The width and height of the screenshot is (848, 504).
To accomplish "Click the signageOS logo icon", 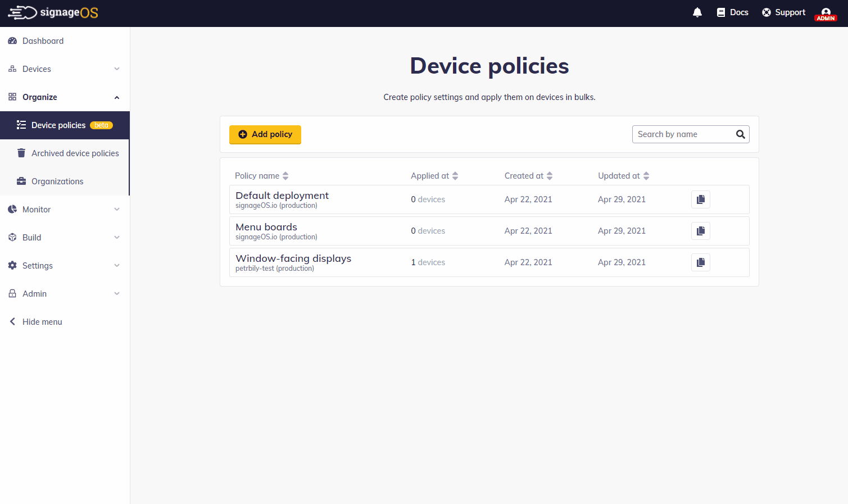I will [22, 12].
